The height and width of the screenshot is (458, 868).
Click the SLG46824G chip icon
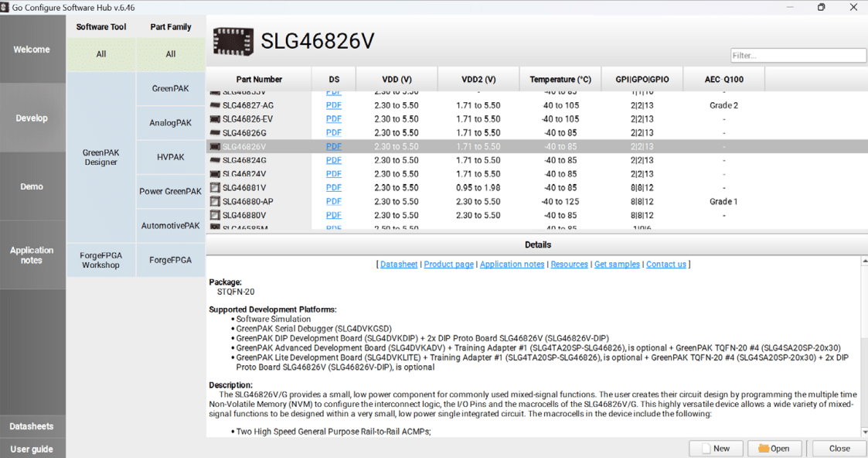tap(215, 160)
